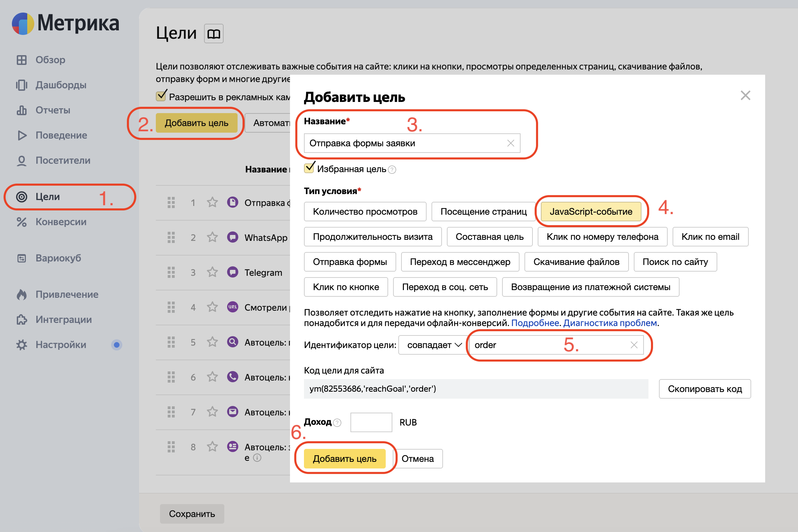Viewport: 798px width, 532px height.
Task: Clear the goal name field text
Action: [x=511, y=143]
